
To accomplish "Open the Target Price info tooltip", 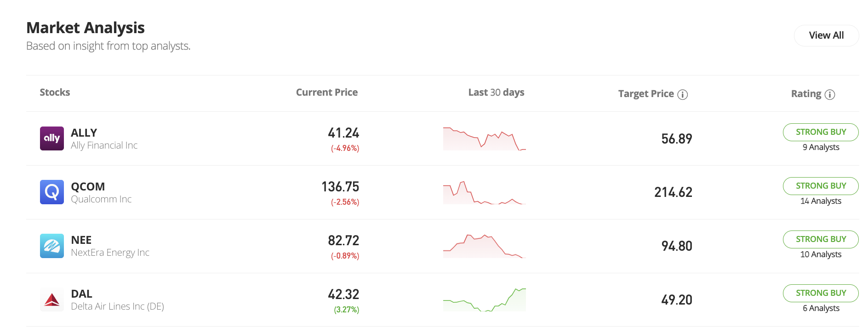I will 683,94.
